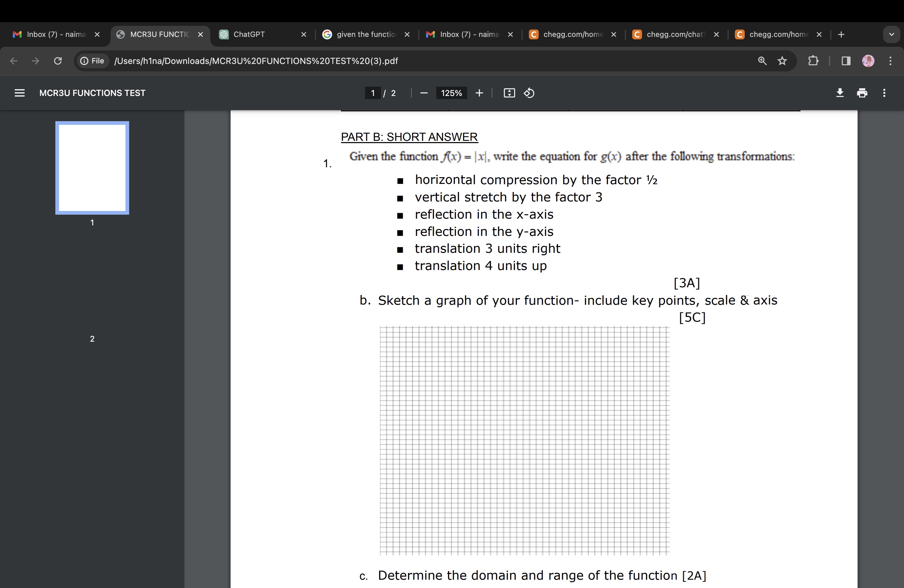Zoom in using the plus icon
Viewport: 904px width, 588px height.
(x=479, y=93)
